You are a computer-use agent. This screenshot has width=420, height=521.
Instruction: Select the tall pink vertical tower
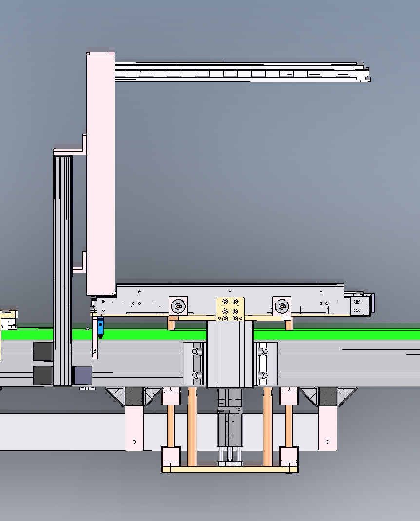click(97, 171)
